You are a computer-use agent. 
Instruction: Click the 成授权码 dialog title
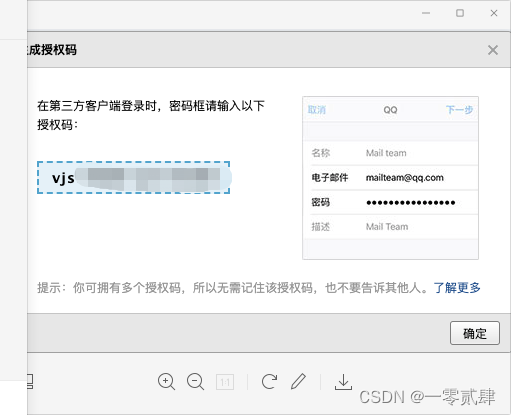pos(52,50)
